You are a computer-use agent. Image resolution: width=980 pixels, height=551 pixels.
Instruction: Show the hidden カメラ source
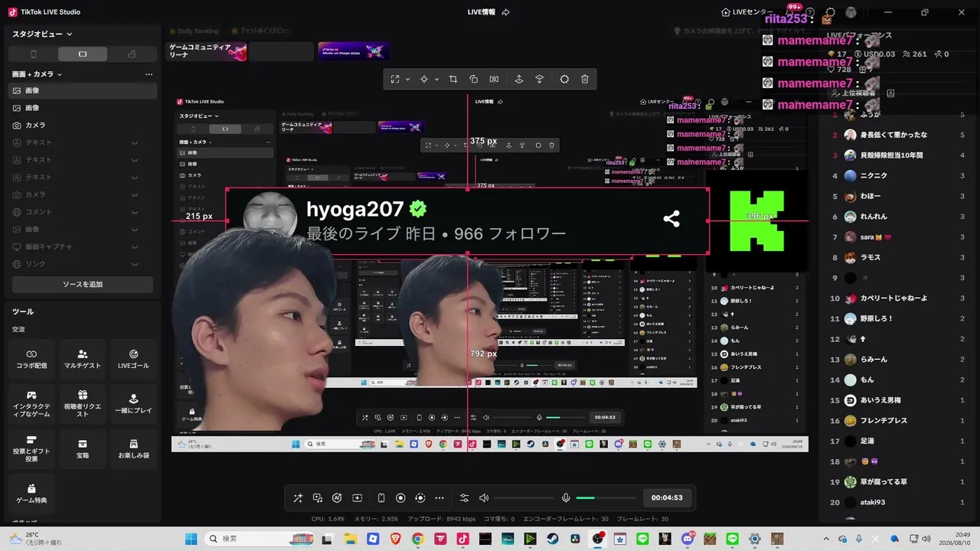pos(135,194)
